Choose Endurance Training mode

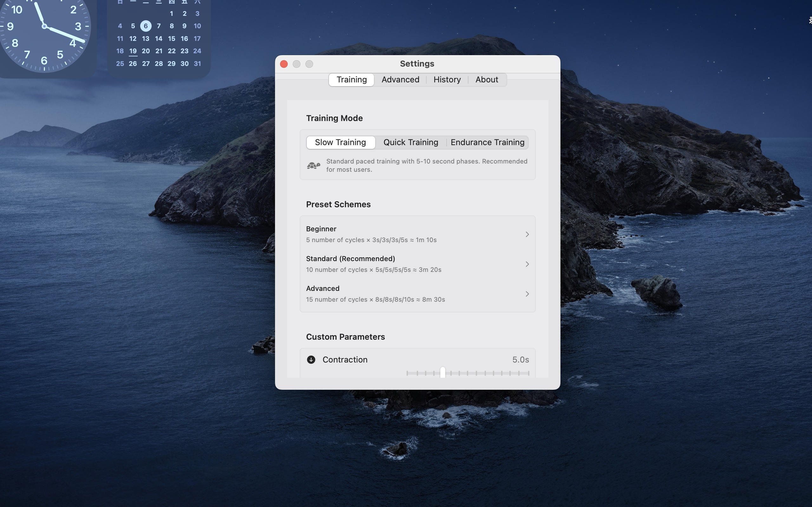click(487, 142)
